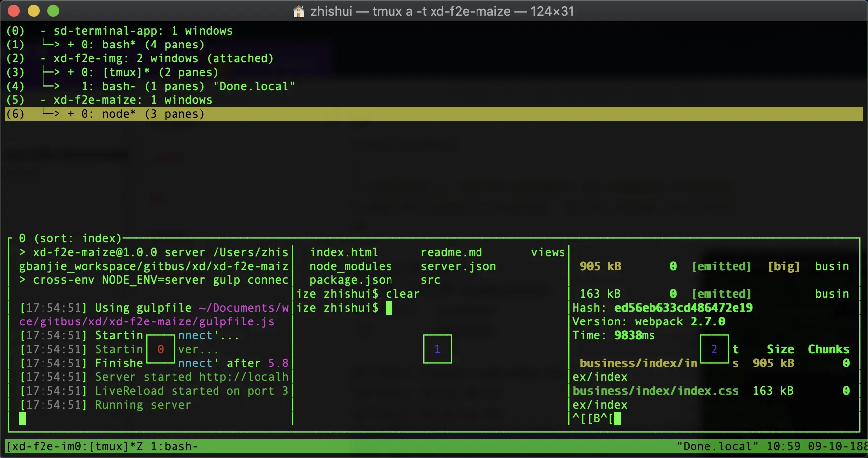
Task: Choose window 1: bash- (1 panes)
Action: point(143,86)
